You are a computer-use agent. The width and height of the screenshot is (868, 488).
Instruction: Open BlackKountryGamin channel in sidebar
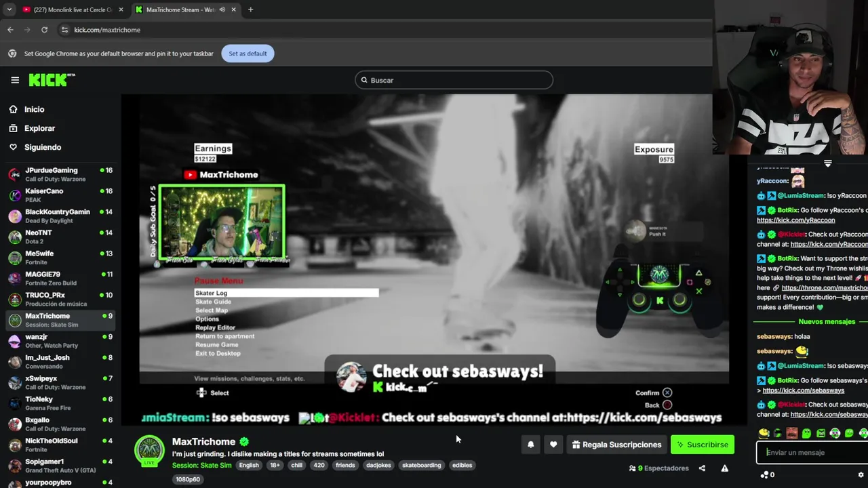[x=60, y=216]
